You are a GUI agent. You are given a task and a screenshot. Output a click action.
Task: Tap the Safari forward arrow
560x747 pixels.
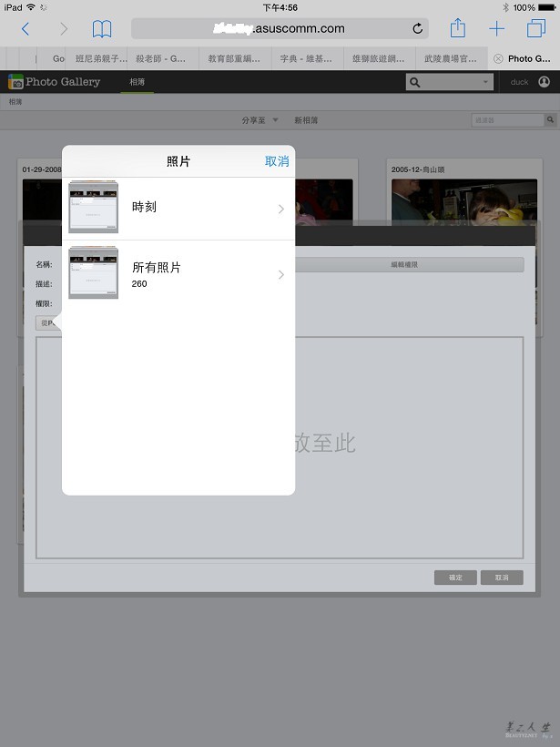point(64,29)
